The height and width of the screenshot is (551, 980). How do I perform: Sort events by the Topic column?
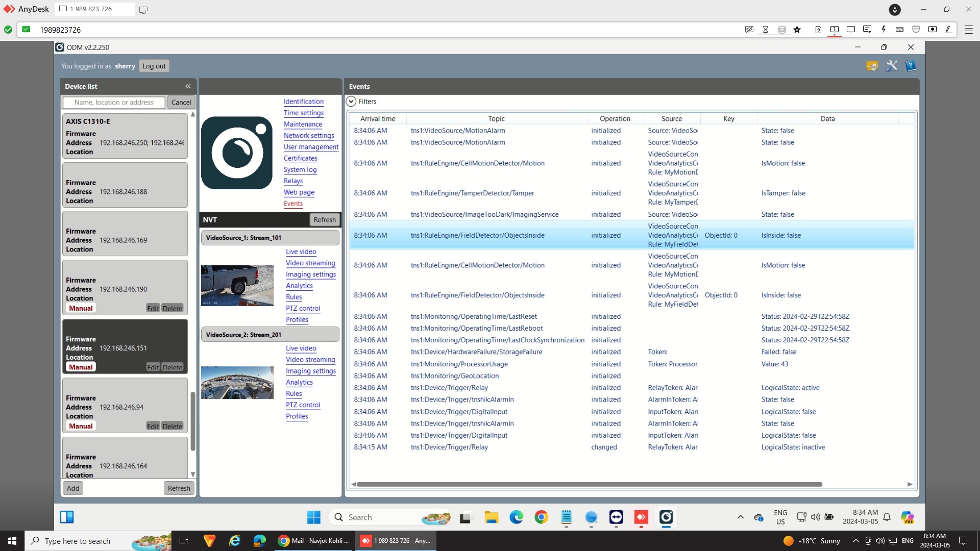point(496,118)
